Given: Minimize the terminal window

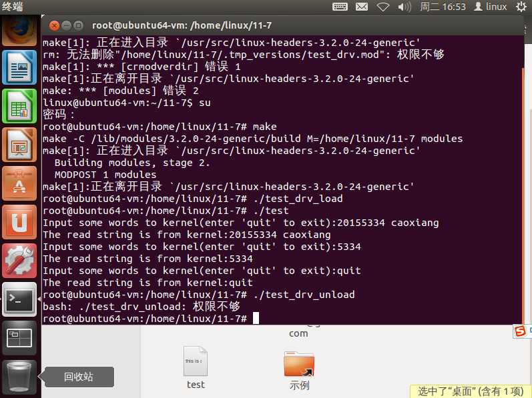Looking at the screenshot, I should (x=66, y=25).
